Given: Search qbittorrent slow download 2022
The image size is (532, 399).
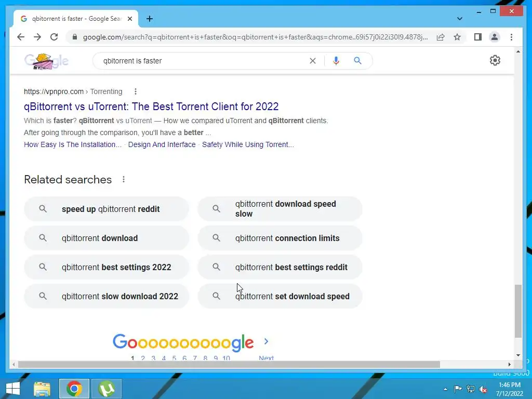Looking at the screenshot, I should [x=107, y=296].
